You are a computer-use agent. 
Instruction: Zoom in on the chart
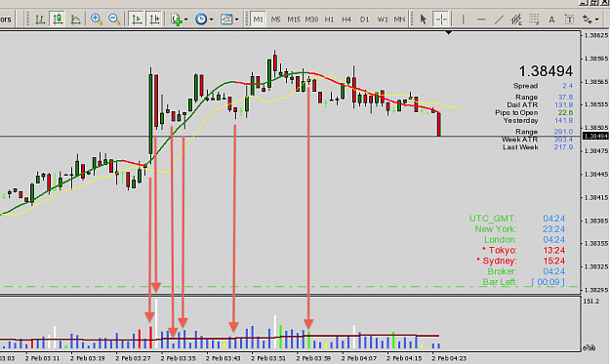pos(96,19)
